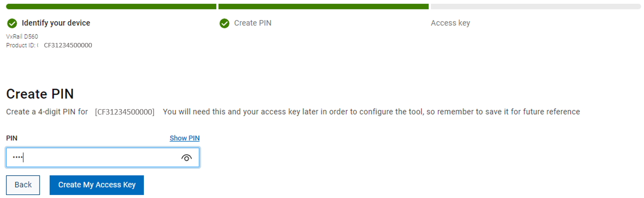Click the VxRail D560 device name
Screen dimensions: 644x198
[x=22, y=37]
